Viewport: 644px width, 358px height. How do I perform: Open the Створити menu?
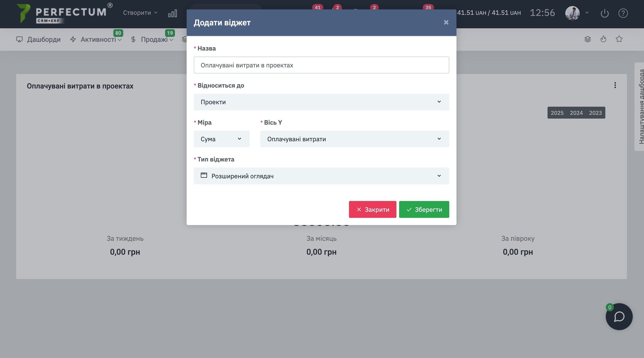click(140, 13)
